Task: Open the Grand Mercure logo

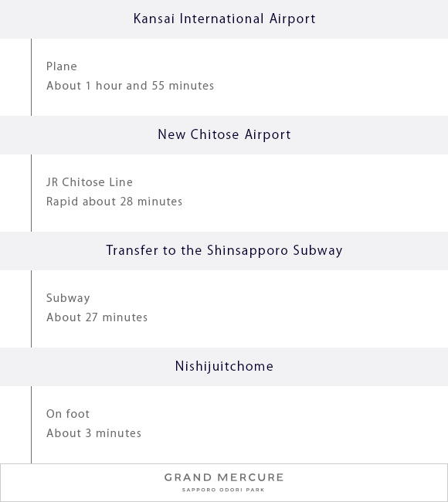Action: 224,477
